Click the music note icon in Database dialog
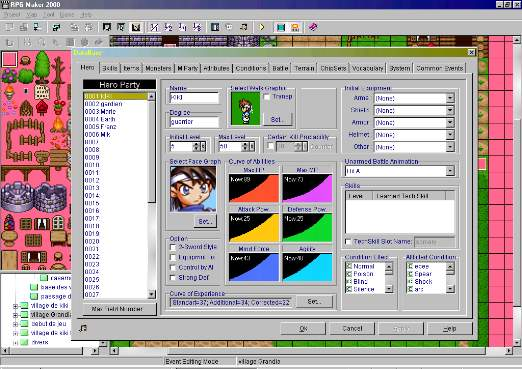The width and height of the screenshot is (522, 369). point(83,328)
